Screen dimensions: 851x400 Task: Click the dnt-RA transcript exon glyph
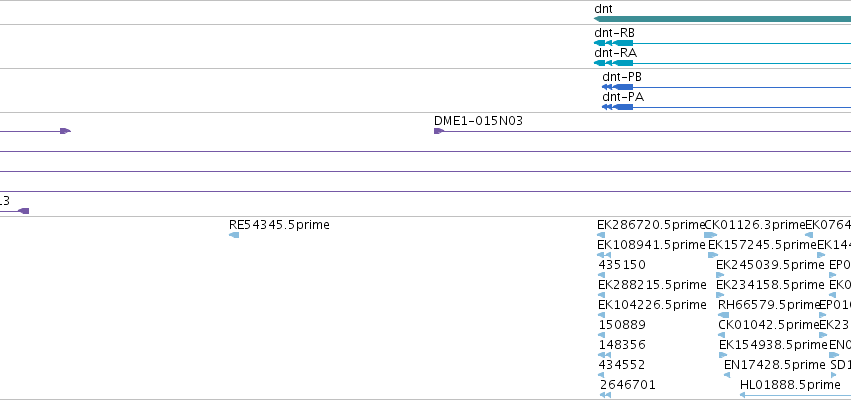(614, 63)
